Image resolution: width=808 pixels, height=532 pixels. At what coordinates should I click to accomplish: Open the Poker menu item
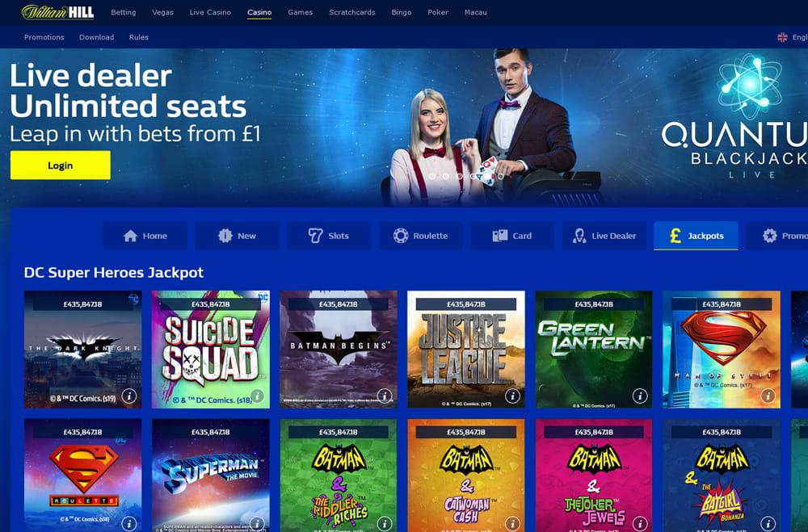point(438,12)
